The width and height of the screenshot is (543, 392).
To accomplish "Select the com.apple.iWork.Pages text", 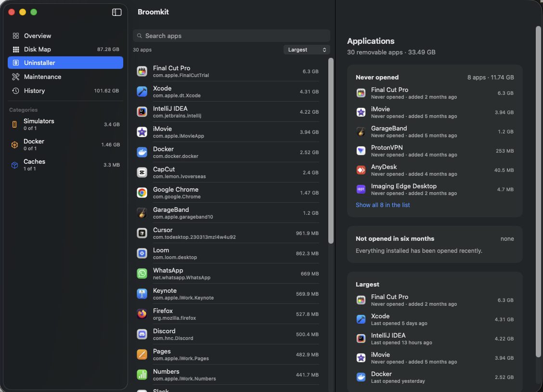I will pos(181,358).
